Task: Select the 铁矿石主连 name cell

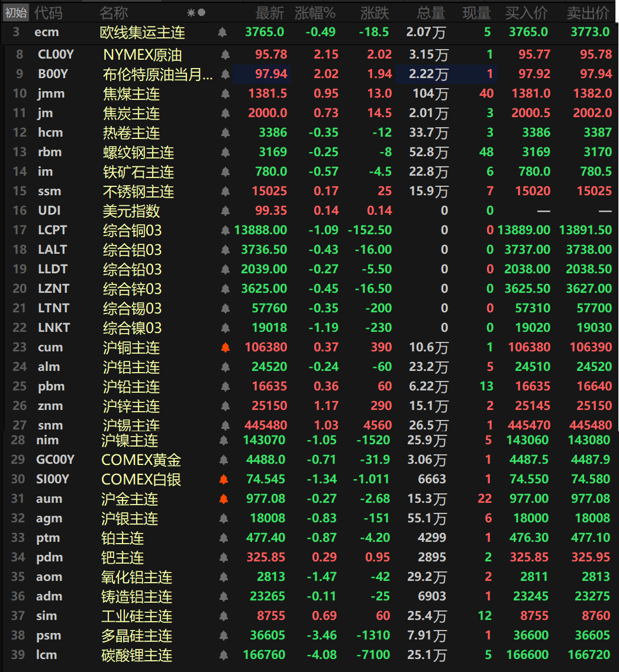Action: coord(138,172)
